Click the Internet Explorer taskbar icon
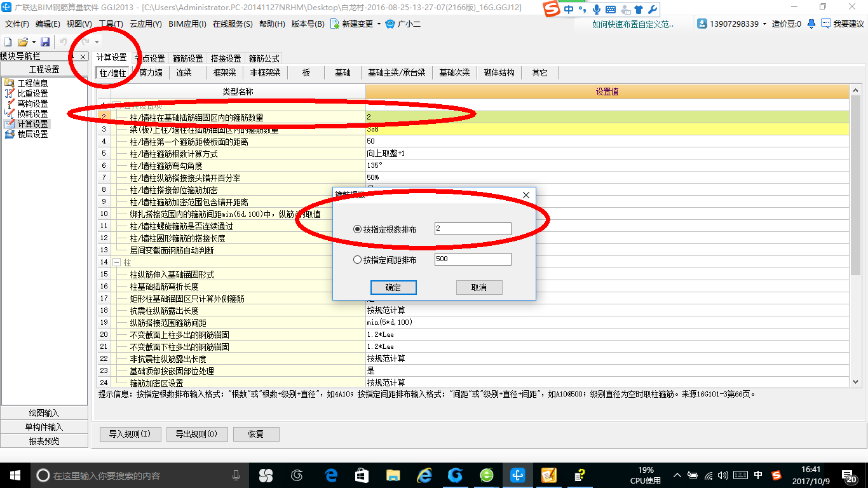The width and height of the screenshot is (868, 488). [x=424, y=475]
